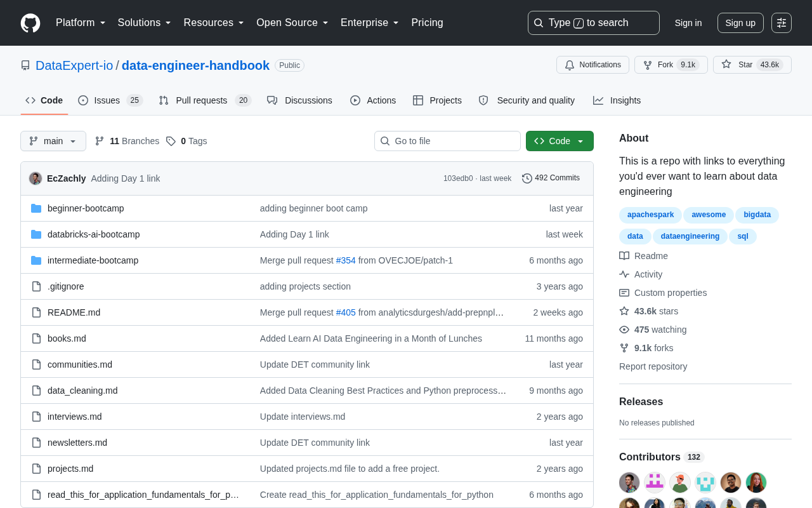Open the Enterprise dropdown
The height and width of the screenshot is (508, 812).
pyautogui.click(x=370, y=23)
